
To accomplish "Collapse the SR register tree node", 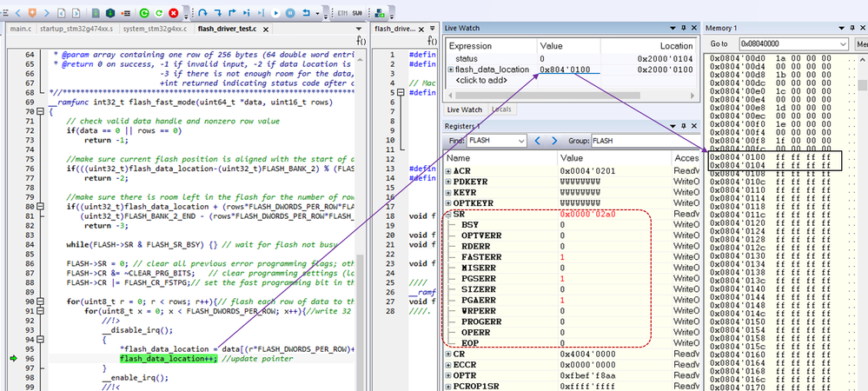I will click(450, 213).
